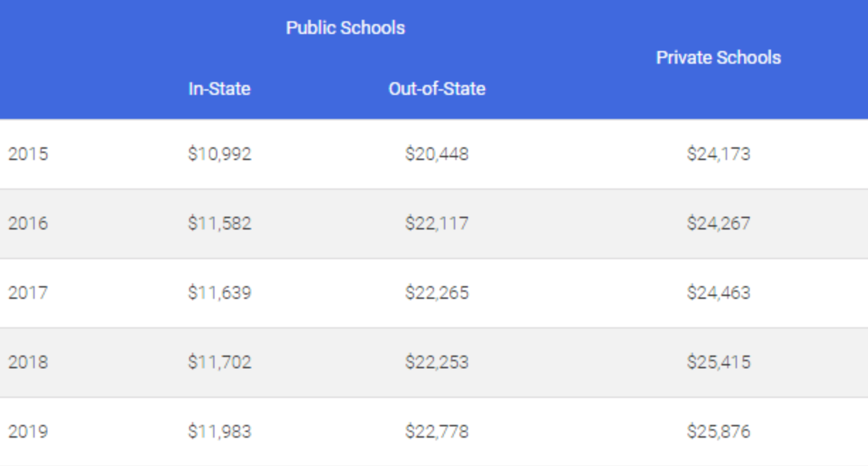Select the Out-of-State subheader
Viewport: 868px width, 466px height.
click(437, 89)
